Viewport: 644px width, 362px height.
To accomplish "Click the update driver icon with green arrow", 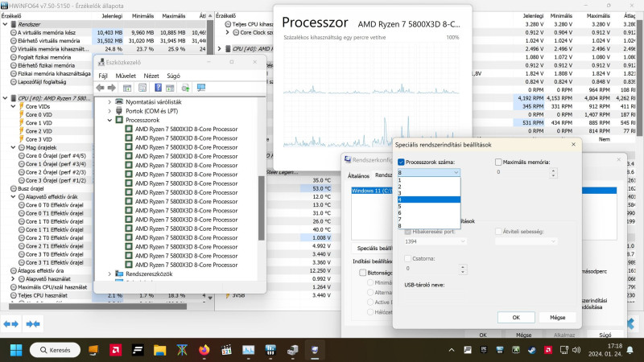I will click(x=185, y=88).
